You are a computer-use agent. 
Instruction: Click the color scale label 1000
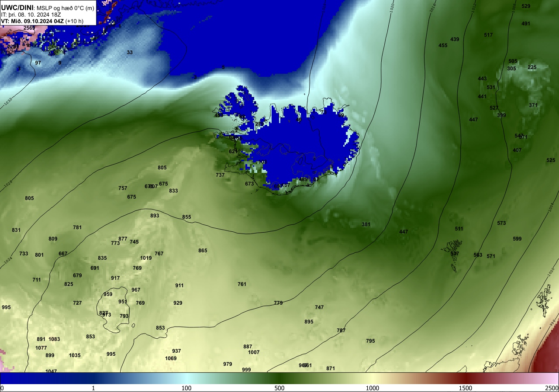pos(373,388)
